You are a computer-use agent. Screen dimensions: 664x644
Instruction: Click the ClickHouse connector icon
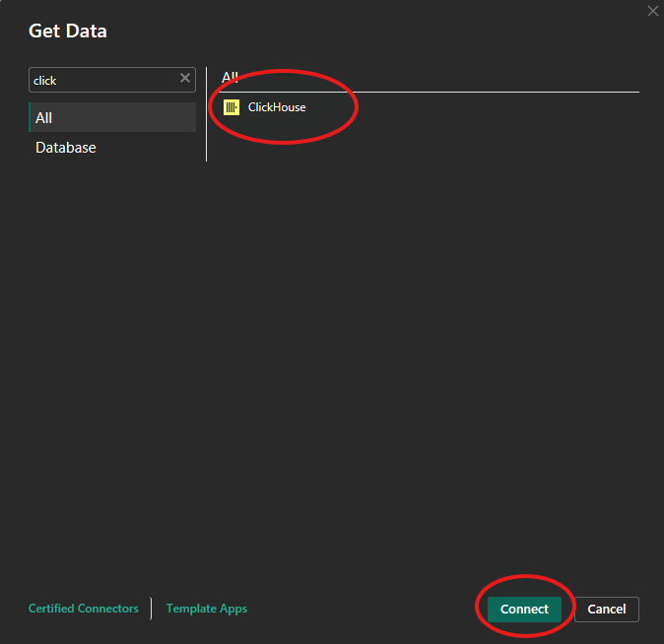(232, 107)
